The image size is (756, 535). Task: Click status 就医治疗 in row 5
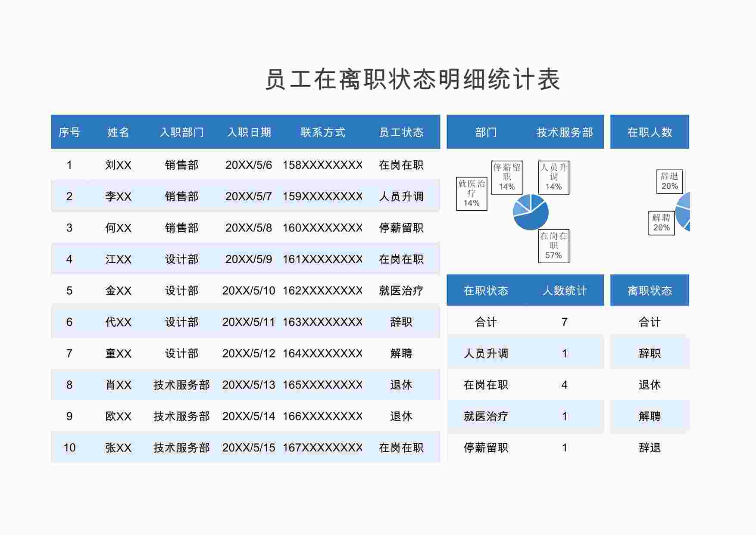point(401,291)
